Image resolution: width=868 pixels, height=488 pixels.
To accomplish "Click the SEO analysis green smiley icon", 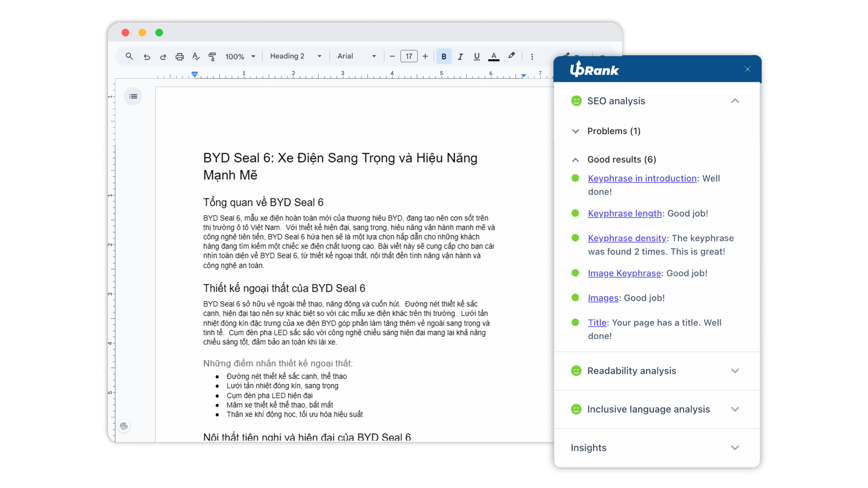I will tap(576, 101).
